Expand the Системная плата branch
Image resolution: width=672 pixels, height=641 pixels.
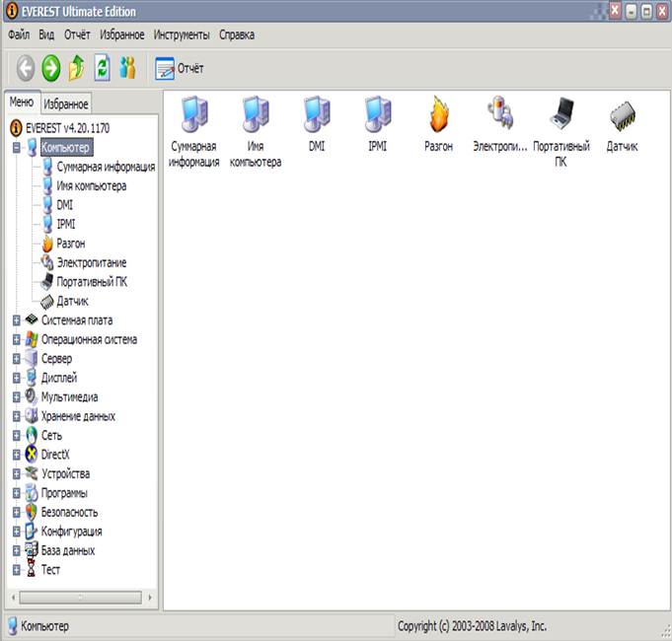tap(17, 320)
